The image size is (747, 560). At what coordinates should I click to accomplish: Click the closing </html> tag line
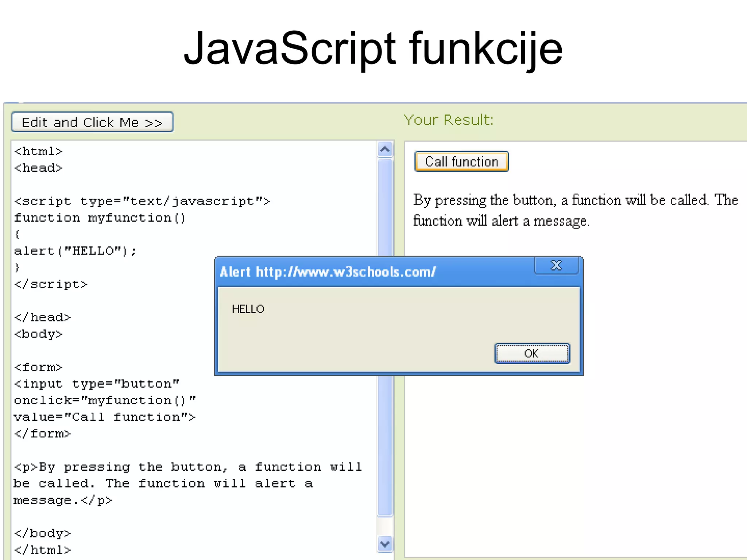[x=42, y=549]
